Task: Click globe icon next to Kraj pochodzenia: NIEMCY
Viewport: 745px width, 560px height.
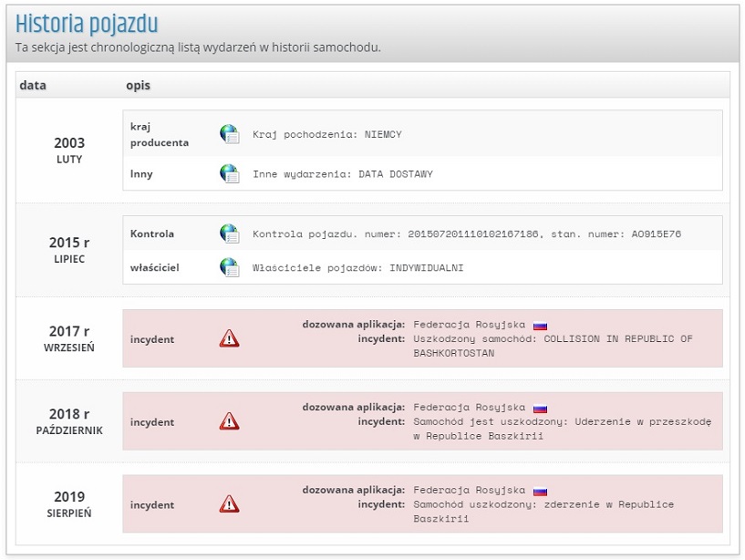Action: (x=229, y=134)
